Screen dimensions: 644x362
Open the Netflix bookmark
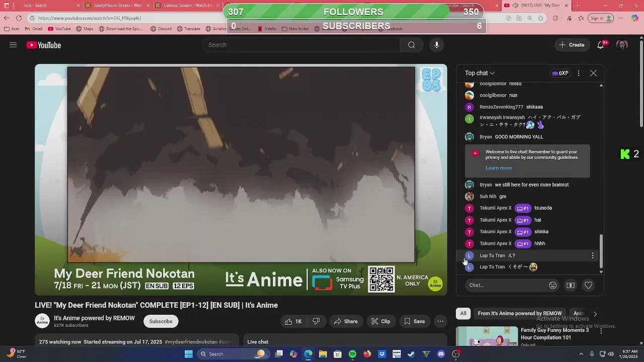click(267, 29)
